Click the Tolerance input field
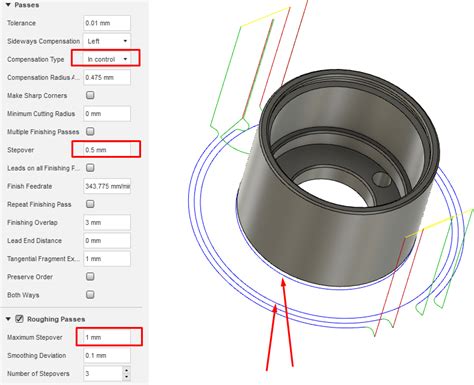Image resolution: width=474 pixels, height=385 pixels. (x=107, y=23)
